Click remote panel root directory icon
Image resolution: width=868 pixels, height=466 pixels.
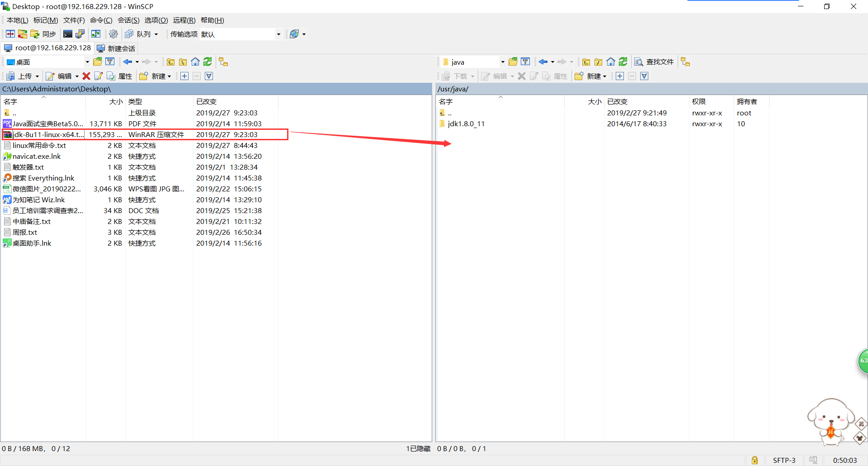click(x=598, y=62)
